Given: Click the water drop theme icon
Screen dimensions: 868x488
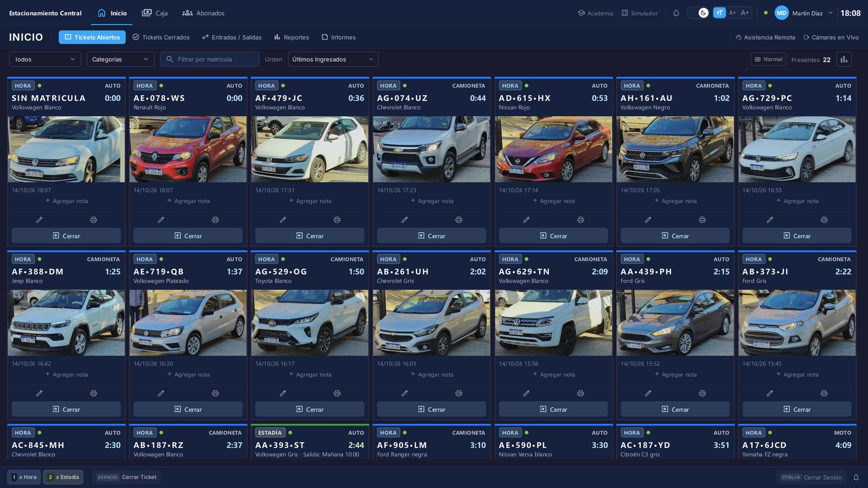Looking at the screenshot, I should (x=676, y=13).
